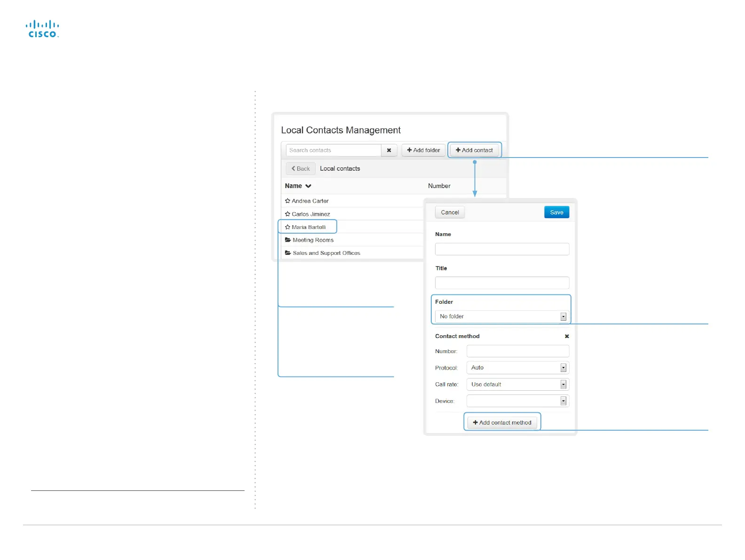Sort contacts by Name column arrow
Screen dimensions: 745x560
click(x=308, y=186)
